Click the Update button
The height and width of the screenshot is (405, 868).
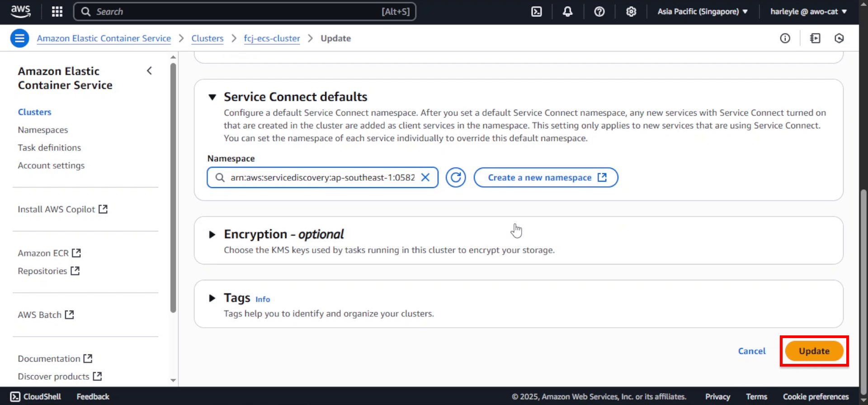click(814, 351)
